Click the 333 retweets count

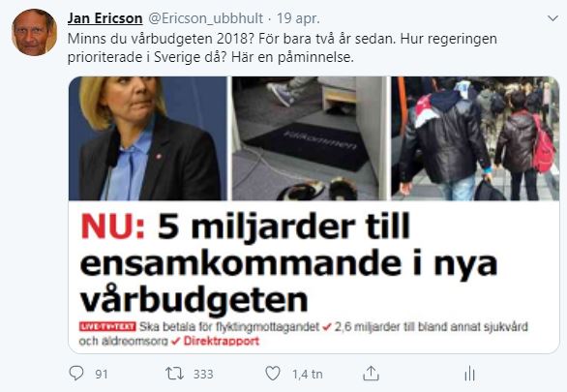click(x=203, y=374)
